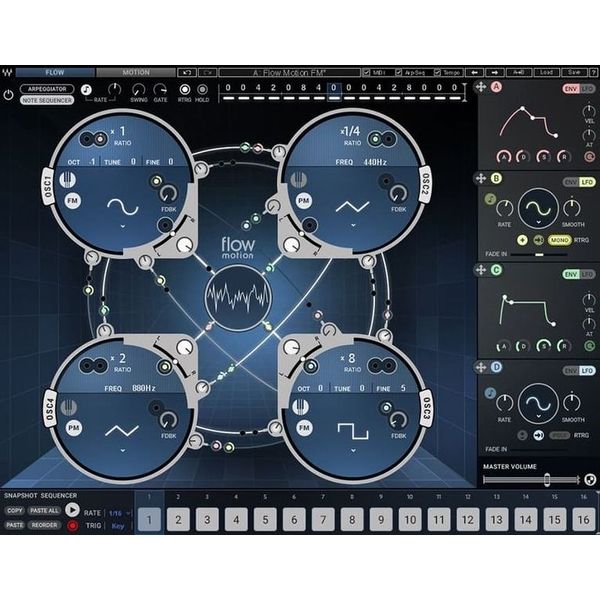Click snapshot sequencer COPY button

click(15, 510)
